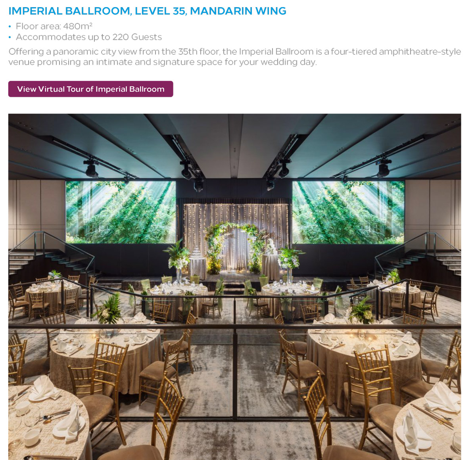The image size is (476, 460).
Task: Click the fairy-light curtain backdrop behind the arch
Action: [x=236, y=222]
